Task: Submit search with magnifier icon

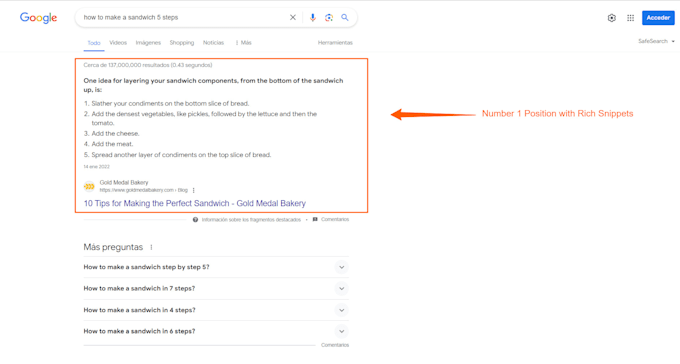Action: click(345, 17)
